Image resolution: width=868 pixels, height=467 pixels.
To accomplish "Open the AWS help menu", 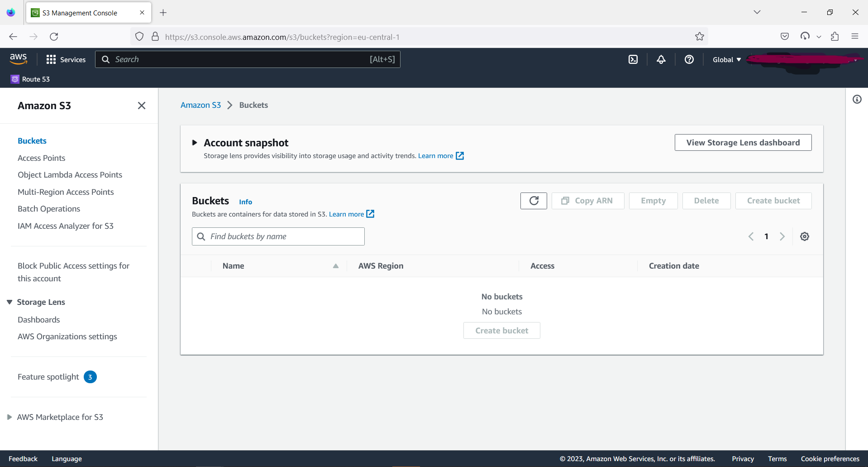I will [x=689, y=59].
